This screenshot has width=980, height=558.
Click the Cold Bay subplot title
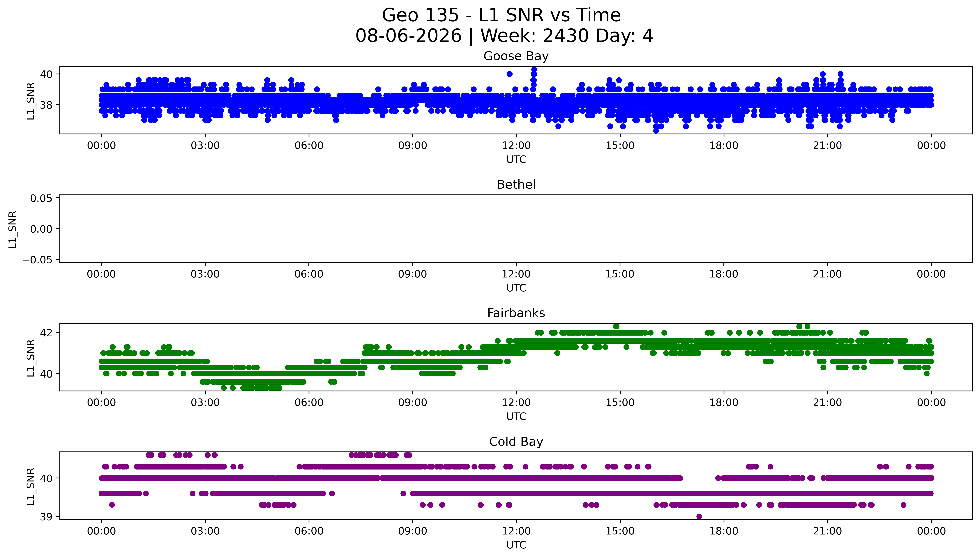tap(516, 442)
